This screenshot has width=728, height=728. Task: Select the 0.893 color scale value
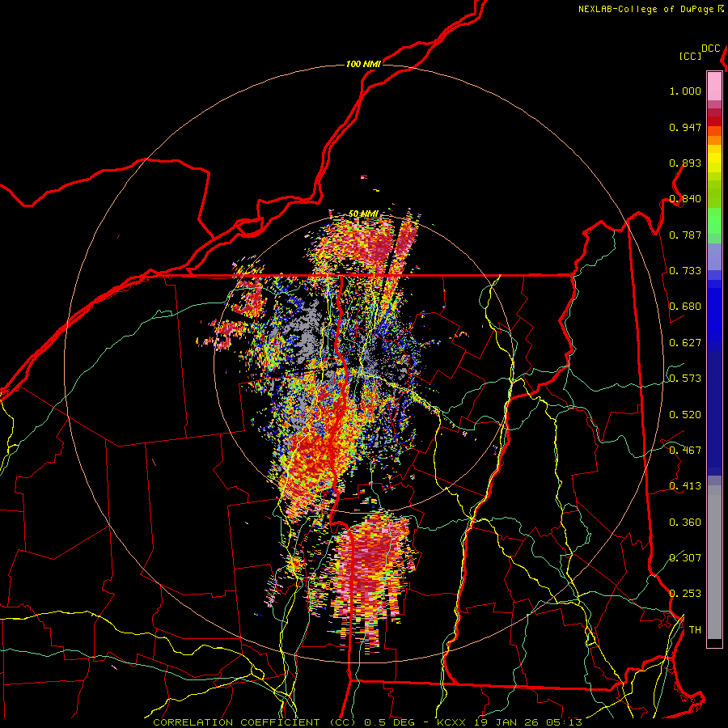point(685,163)
